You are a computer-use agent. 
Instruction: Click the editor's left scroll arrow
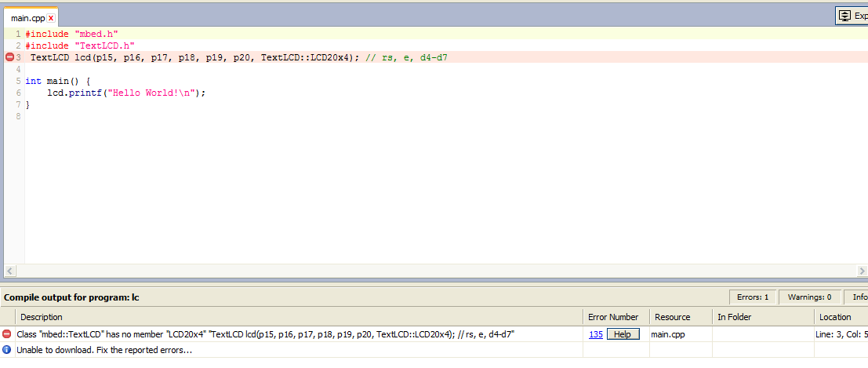[x=9, y=271]
